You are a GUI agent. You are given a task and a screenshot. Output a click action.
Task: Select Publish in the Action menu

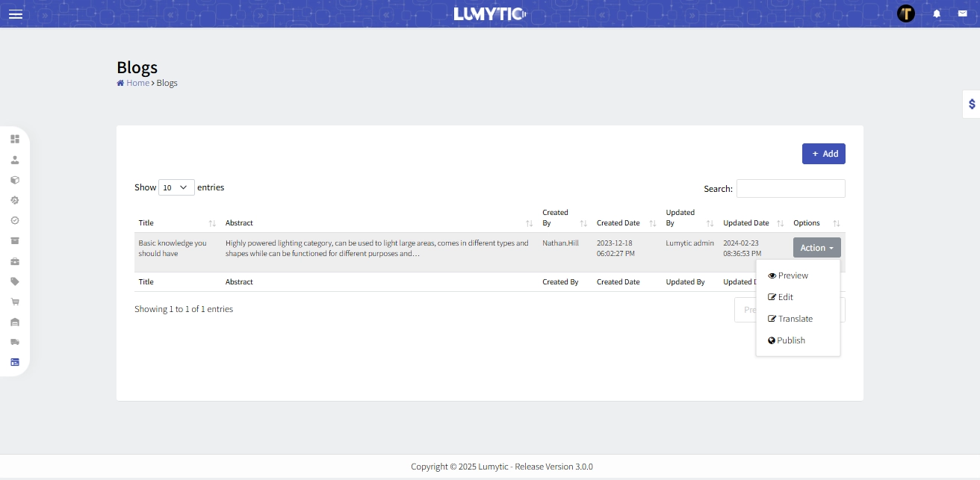pyautogui.click(x=790, y=340)
